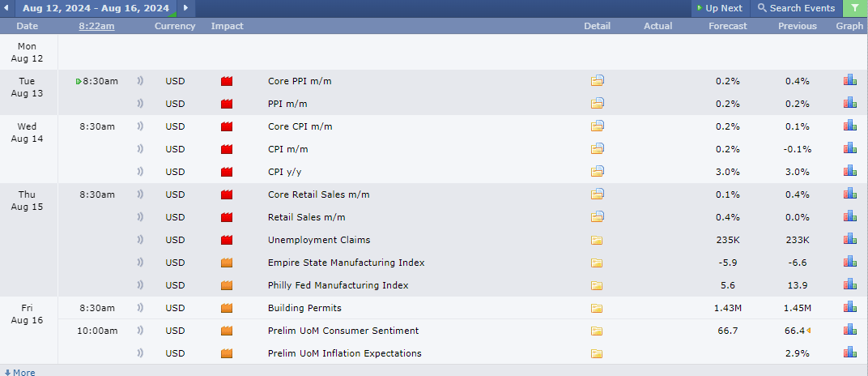The height and width of the screenshot is (376, 868).
Task: Click the red impact icon for Core PPI m/m
Action: click(x=227, y=81)
